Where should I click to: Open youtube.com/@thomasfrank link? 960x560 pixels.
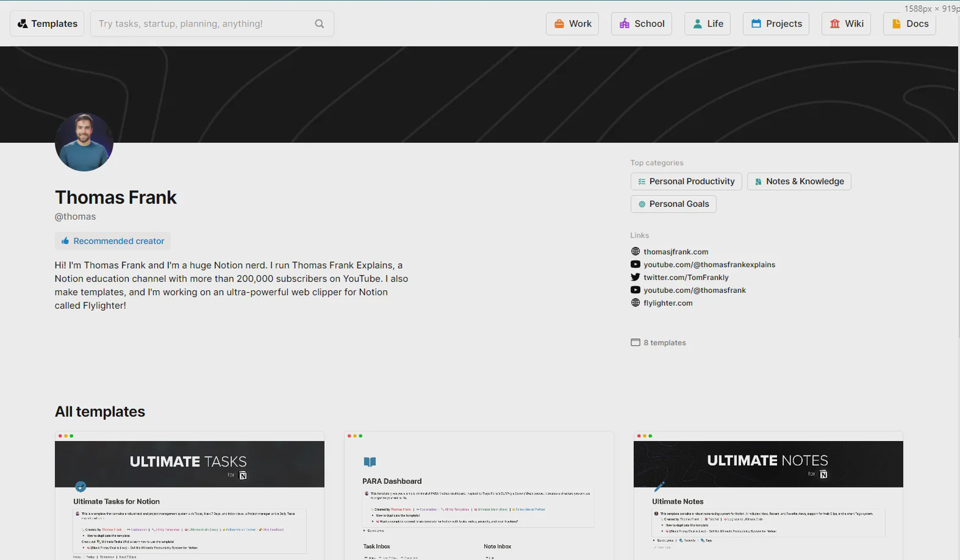click(694, 290)
